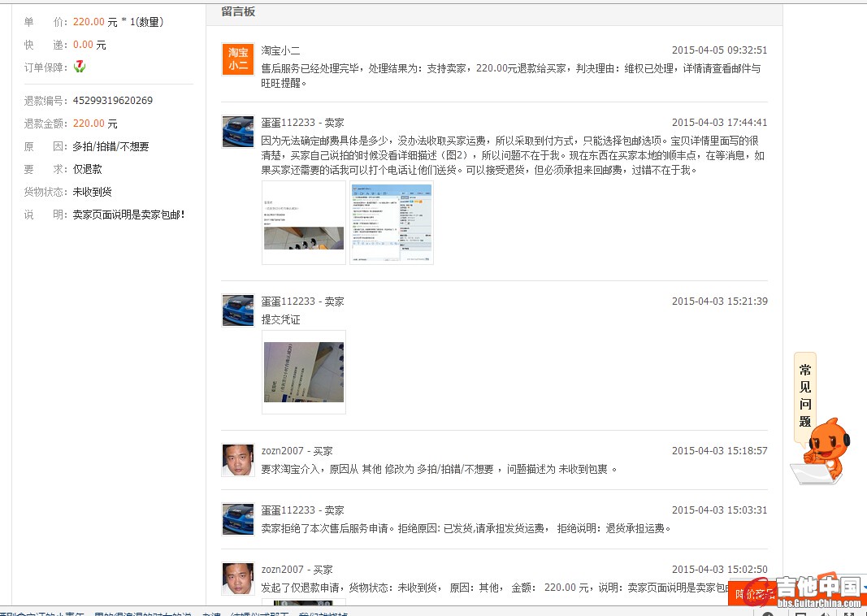
Task: Open the 淘宝小二 name link
Action: coord(280,50)
